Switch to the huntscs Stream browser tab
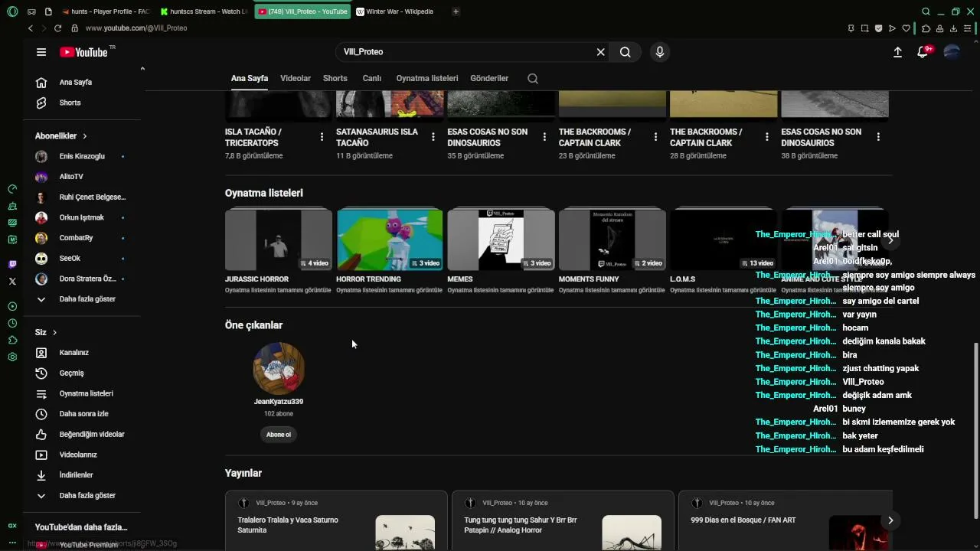Image resolution: width=980 pixels, height=551 pixels. point(204,11)
